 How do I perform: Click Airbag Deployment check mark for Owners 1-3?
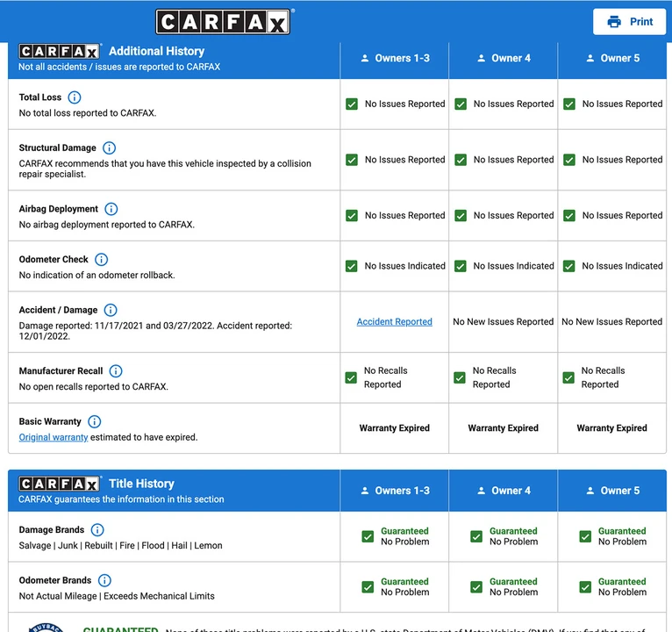click(352, 216)
